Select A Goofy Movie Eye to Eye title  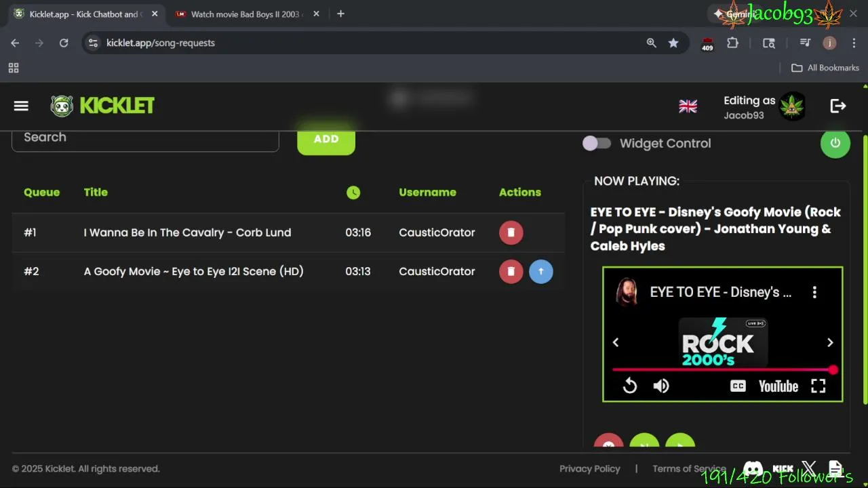click(193, 271)
